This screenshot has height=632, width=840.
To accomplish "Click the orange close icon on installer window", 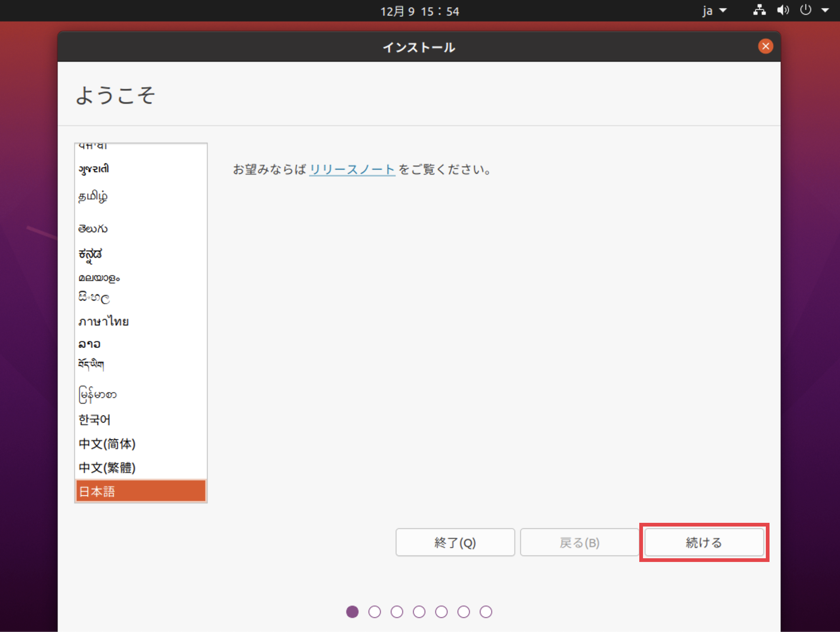I will pyautogui.click(x=766, y=46).
